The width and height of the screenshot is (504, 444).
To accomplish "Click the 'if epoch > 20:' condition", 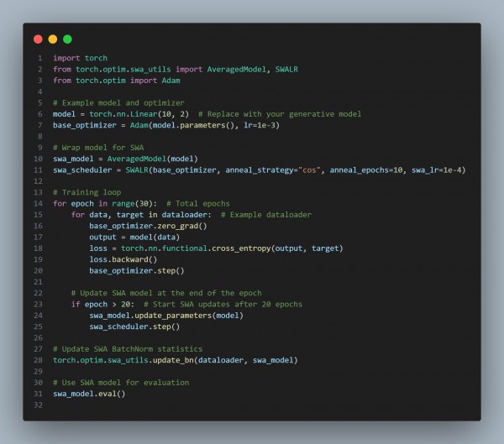I will click(105, 304).
